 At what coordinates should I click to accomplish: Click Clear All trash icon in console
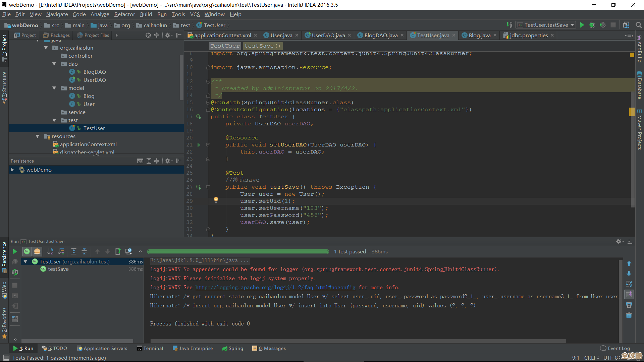pyautogui.click(x=629, y=315)
